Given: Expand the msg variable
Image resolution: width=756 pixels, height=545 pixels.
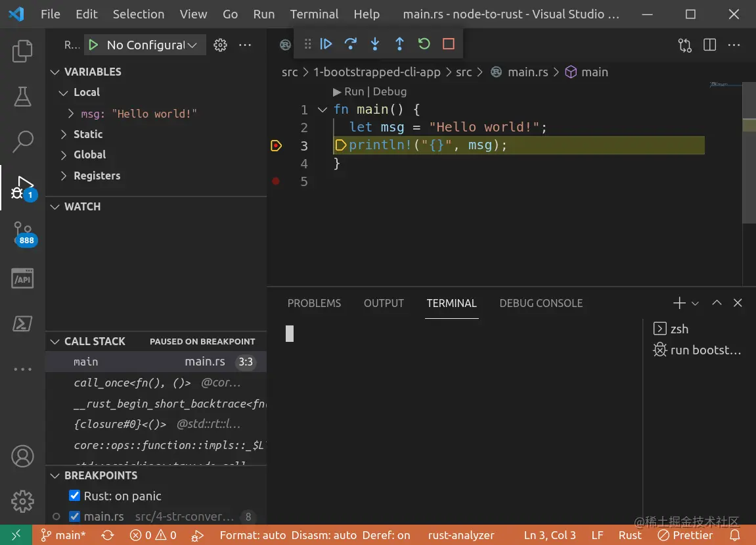Looking at the screenshot, I should point(71,114).
